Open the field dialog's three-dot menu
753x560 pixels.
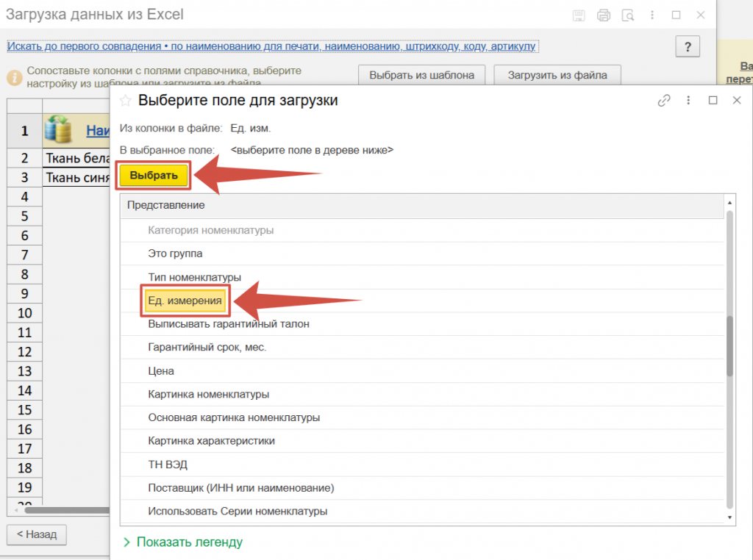(688, 101)
